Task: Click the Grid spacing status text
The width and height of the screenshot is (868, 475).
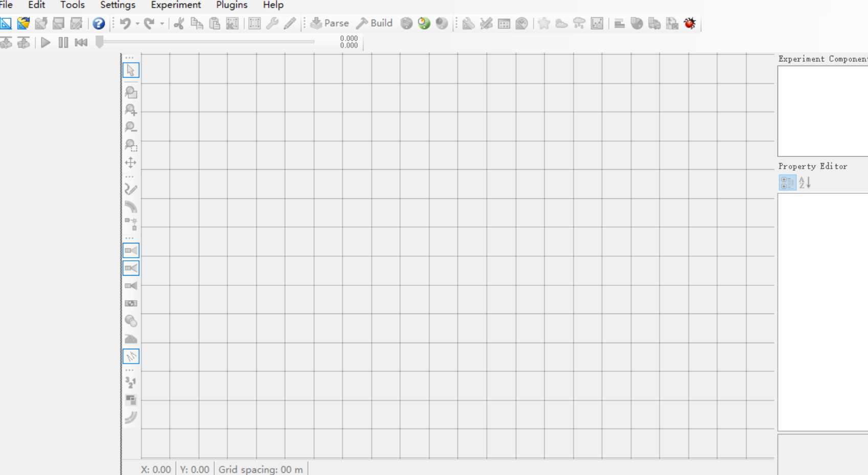Action: 261,469
